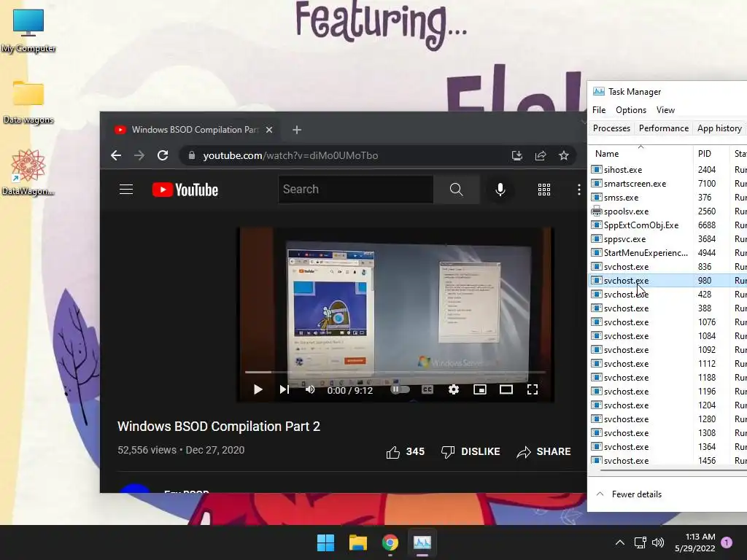Enable miniplayer mode

click(x=480, y=389)
